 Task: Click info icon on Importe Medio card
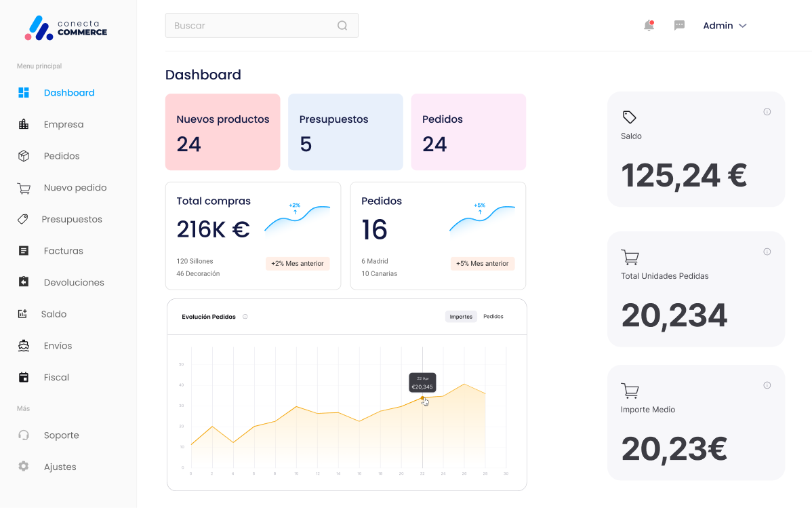point(767,385)
